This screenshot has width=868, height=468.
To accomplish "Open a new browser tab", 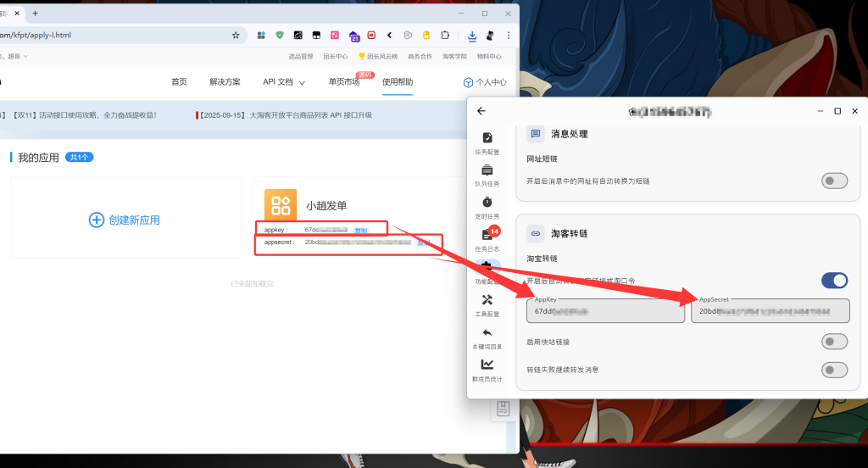I will (35, 14).
